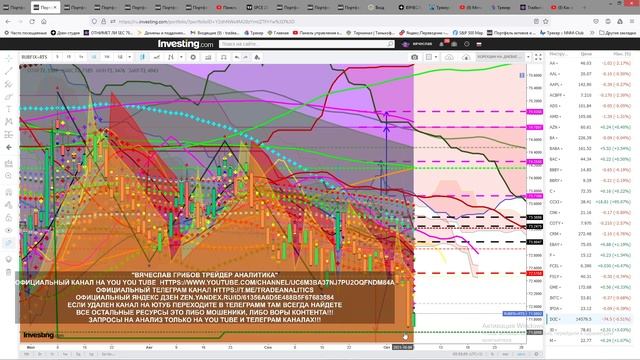The width and height of the screenshot is (640, 360).
Task: Open the country flag language selector
Action: coord(479,44)
